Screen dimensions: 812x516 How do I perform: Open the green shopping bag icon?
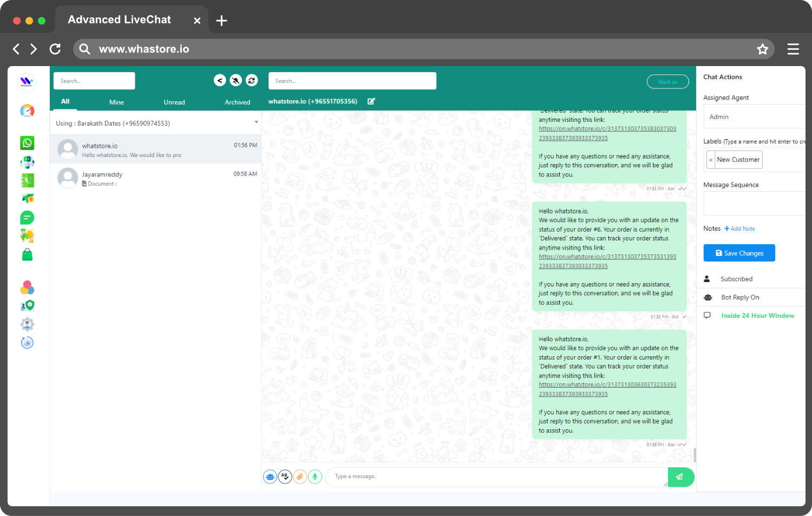click(27, 254)
